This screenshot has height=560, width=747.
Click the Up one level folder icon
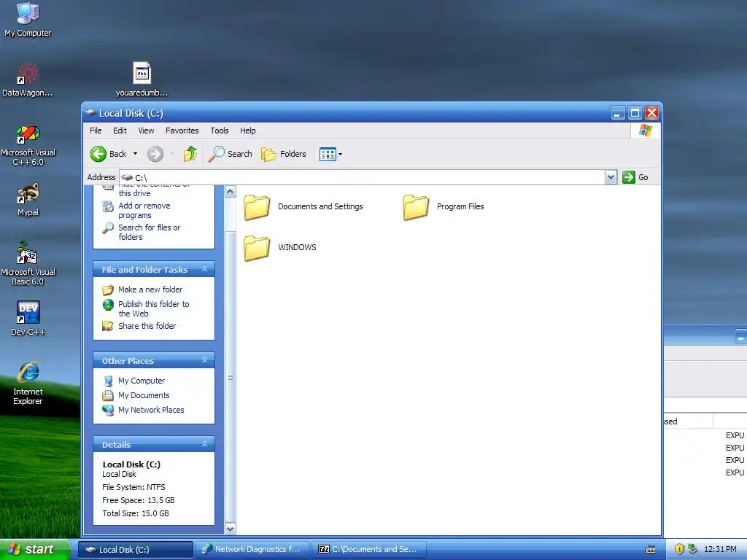point(190,154)
